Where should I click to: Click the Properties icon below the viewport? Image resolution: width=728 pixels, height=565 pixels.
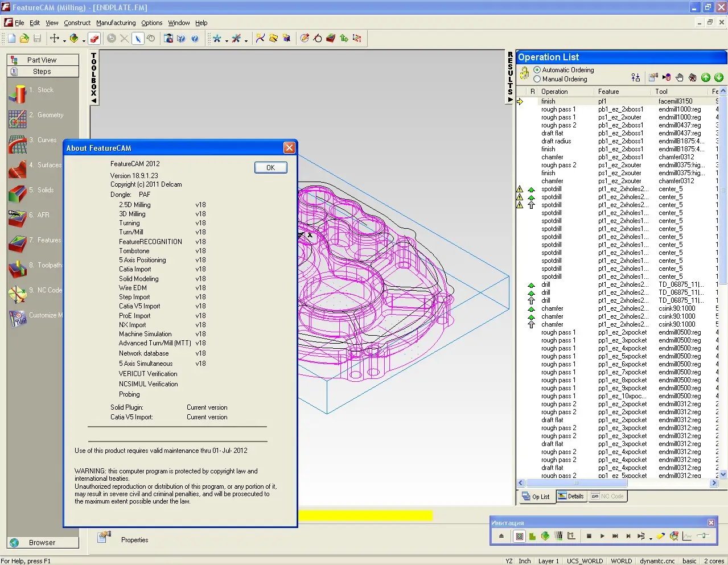pyautogui.click(x=104, y=537)
